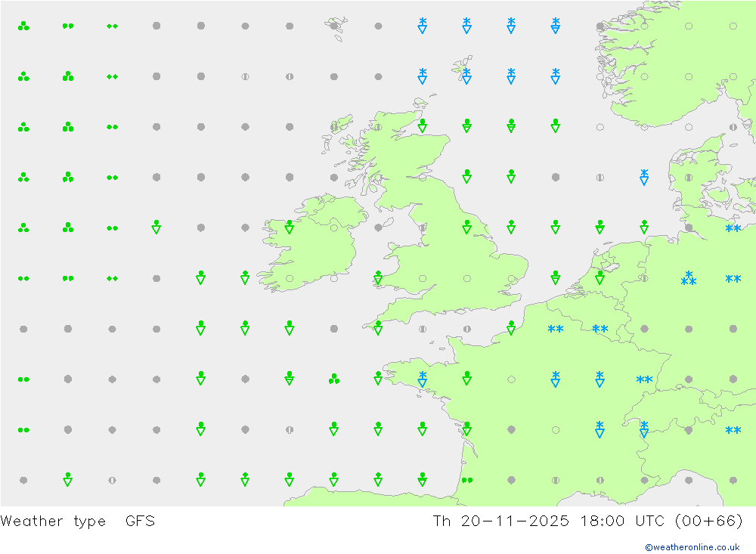Select the green double-dot rain symbol on the Biscay coast

(x=466, y=480)
